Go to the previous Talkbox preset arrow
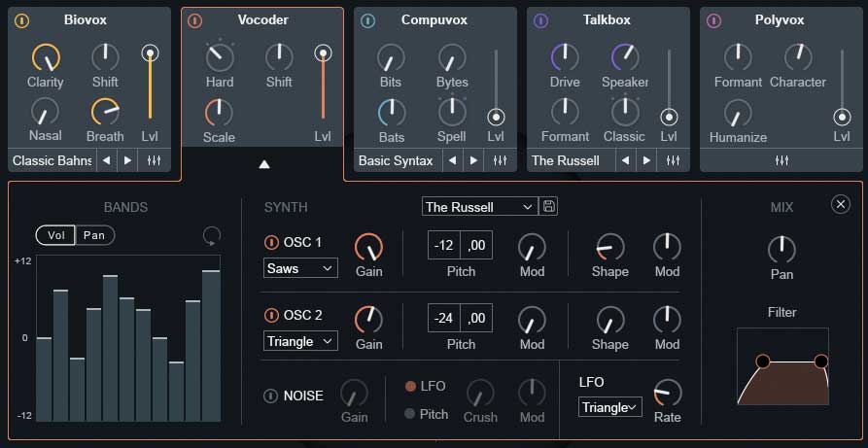 click(625, 160)
